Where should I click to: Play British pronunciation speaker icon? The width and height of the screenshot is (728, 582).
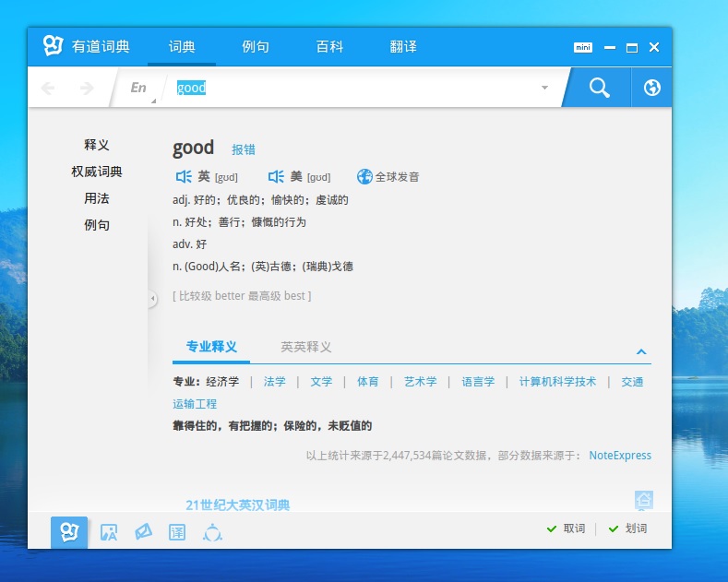[184, 176]
